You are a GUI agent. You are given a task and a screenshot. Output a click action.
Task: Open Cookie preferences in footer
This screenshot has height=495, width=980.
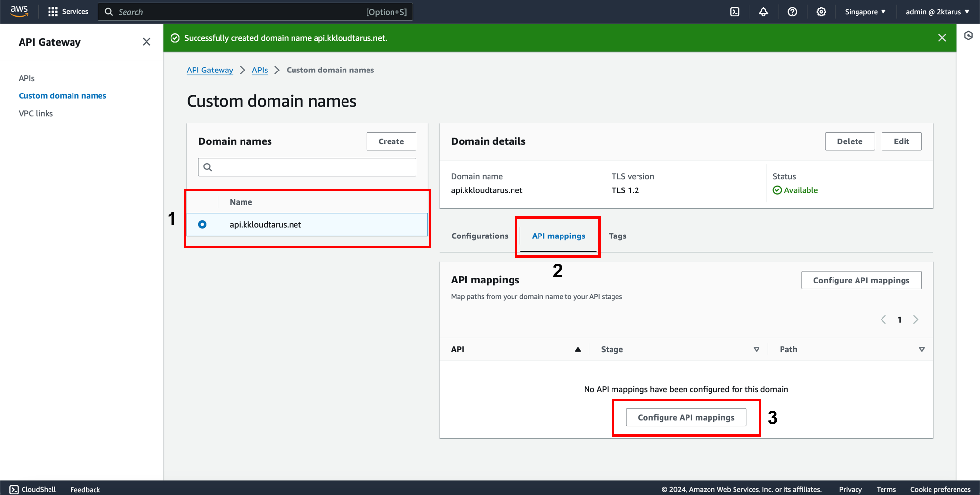(940, 489)
